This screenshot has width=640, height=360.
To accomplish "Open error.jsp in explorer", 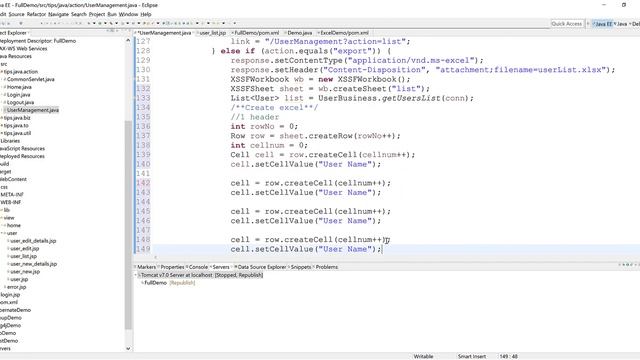I will click(16, 287).
